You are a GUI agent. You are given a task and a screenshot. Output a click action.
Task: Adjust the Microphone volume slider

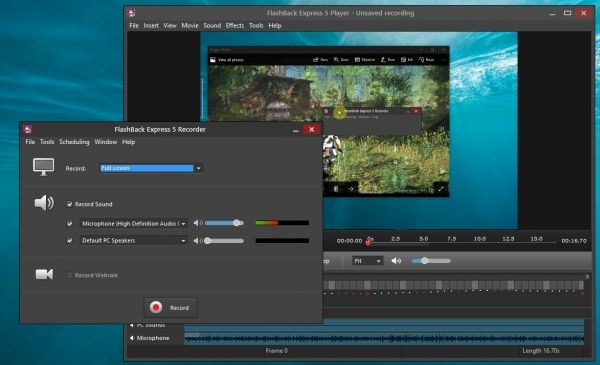tap(224, 223)
